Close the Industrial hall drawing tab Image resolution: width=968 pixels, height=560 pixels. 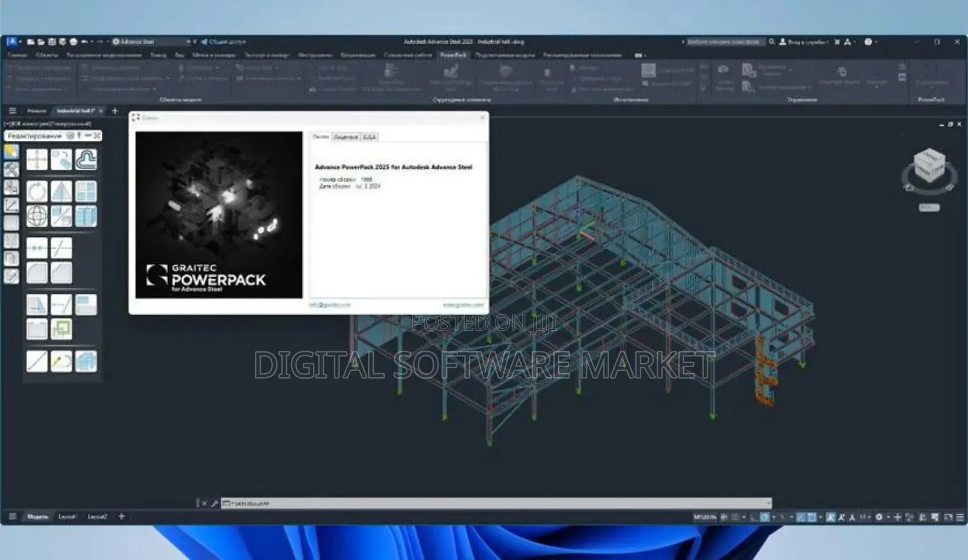[100, 111]
